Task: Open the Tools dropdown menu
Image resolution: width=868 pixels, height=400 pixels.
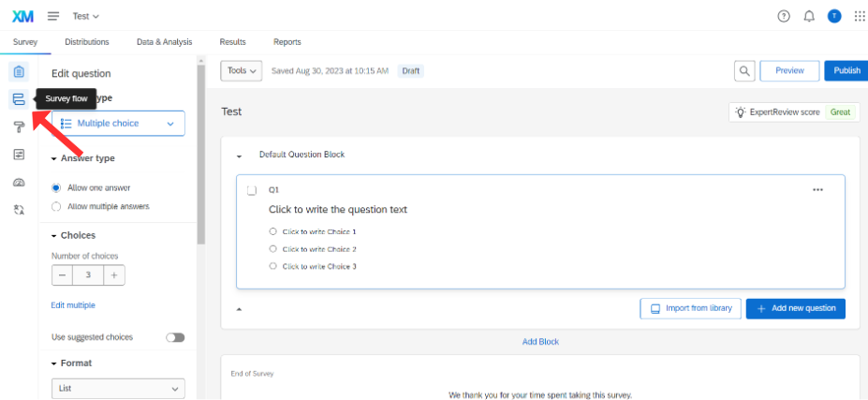Action: (242, 71)
